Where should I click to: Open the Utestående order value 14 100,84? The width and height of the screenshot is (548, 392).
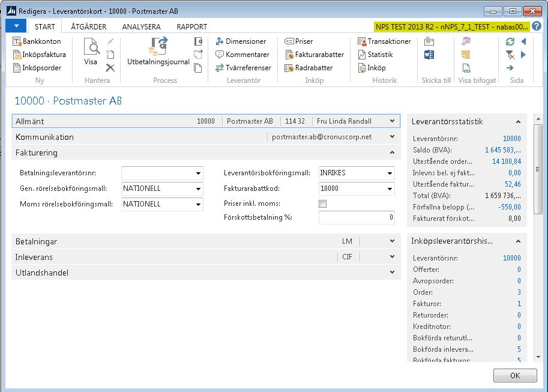pyautogui.click(x=507, y=161)
